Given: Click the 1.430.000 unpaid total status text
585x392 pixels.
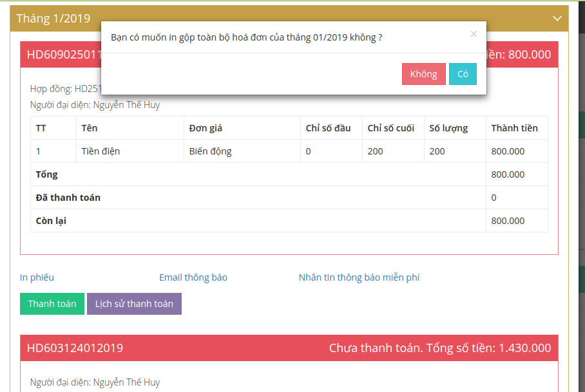Looking at the screenshot, I should point(439,348).
